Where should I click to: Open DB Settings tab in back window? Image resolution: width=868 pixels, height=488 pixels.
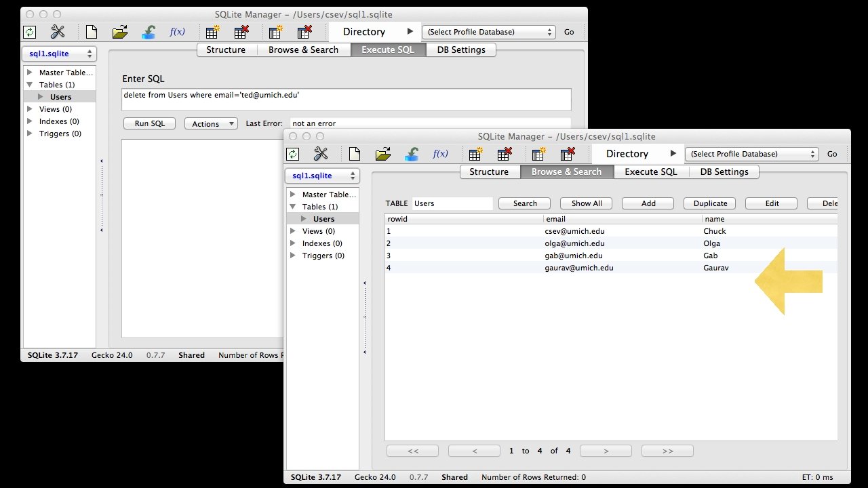coord(461,49)
